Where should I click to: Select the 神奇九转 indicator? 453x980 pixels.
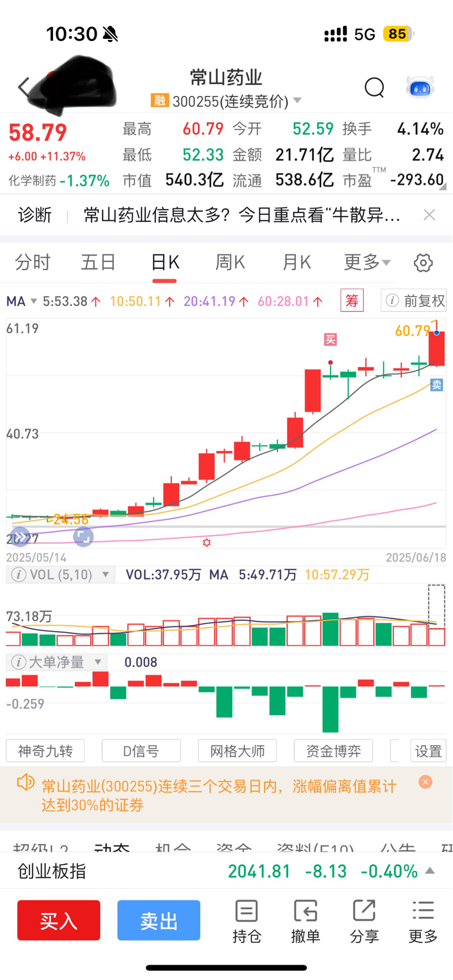45,751
